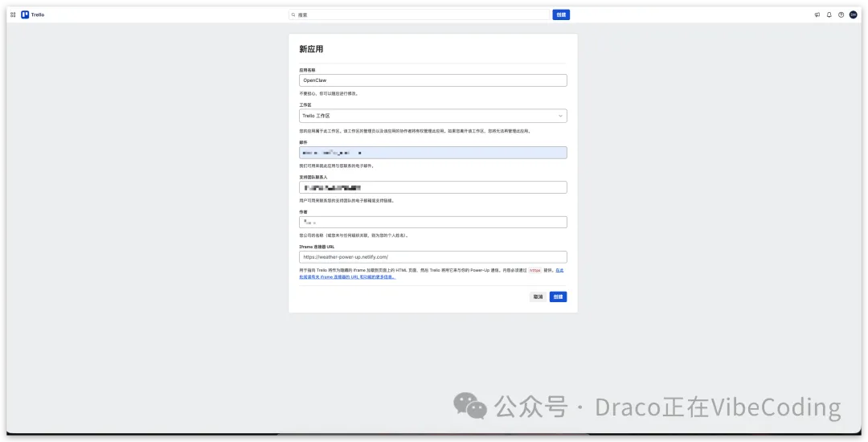Click the Iframe 连接器 URL field
Image resolution: width=868 pixels, height=442 pixels.
click(432, 257)
